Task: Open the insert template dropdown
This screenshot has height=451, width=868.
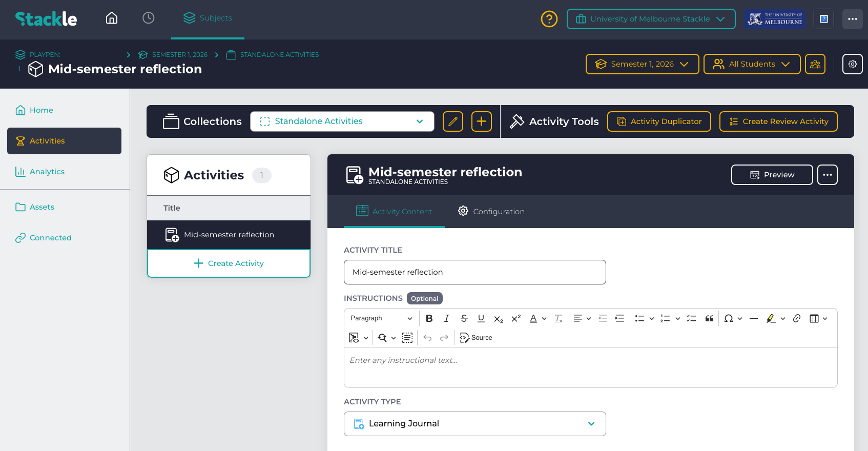Action: pyautogui.click(x=359, y=338)
